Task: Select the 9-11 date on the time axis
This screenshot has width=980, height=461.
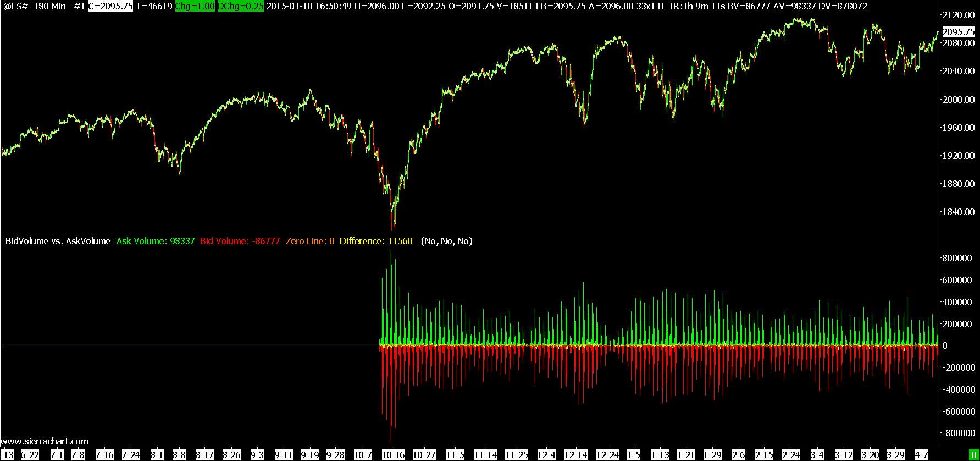Action: pyautogui.click(x=284, y=455)
